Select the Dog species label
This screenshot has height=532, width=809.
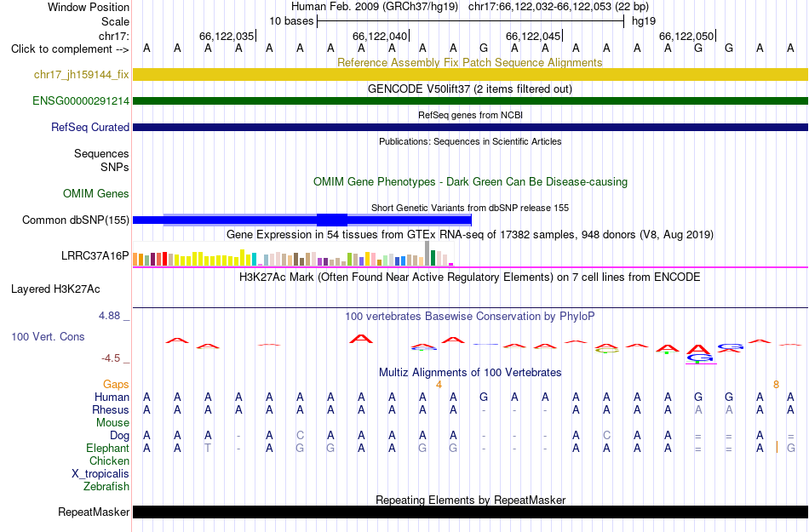coord(120,436)
